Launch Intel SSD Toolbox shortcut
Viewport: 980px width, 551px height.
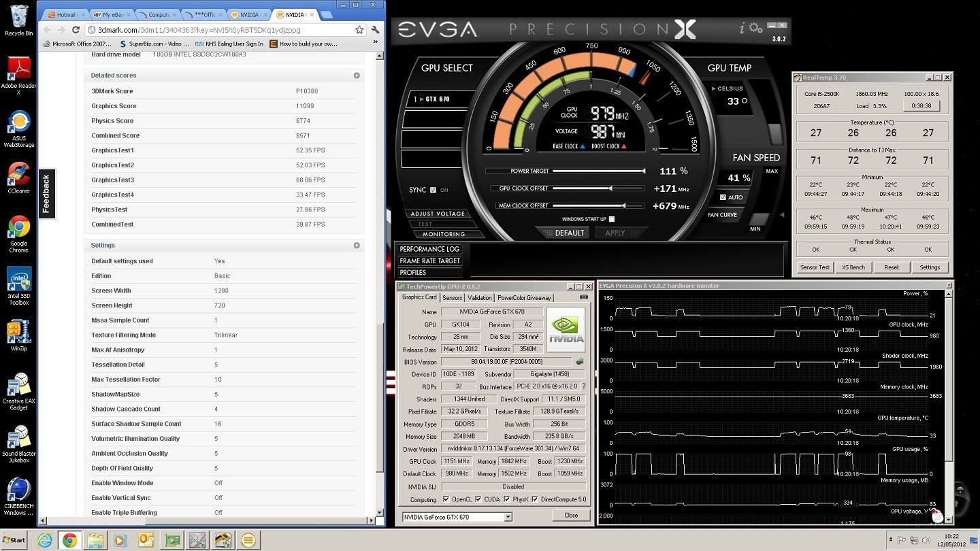point(18,286)
